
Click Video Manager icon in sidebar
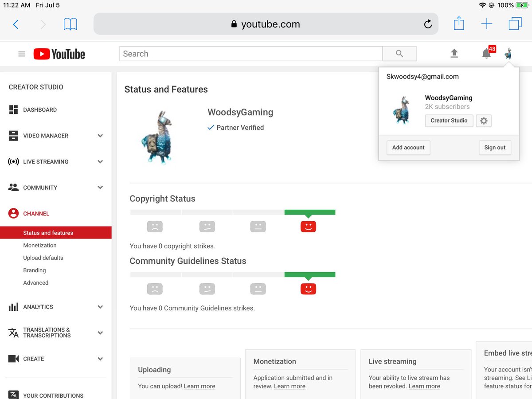[13, 136]
